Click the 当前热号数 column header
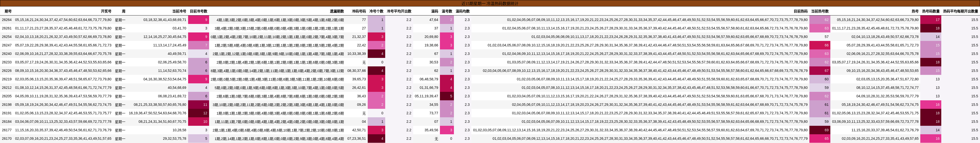 pos(820,11)
